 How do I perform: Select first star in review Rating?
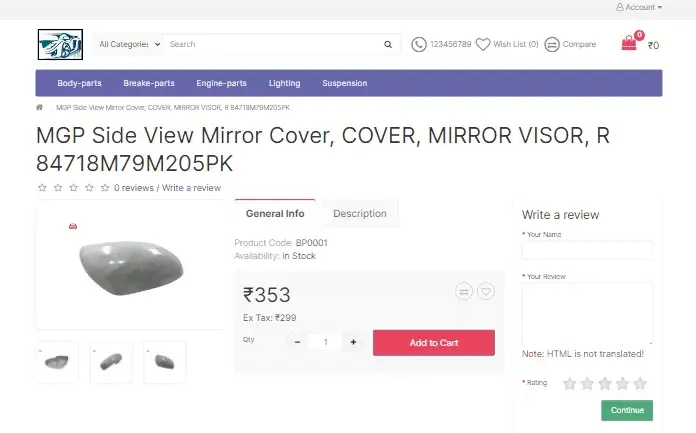[569, 383]
